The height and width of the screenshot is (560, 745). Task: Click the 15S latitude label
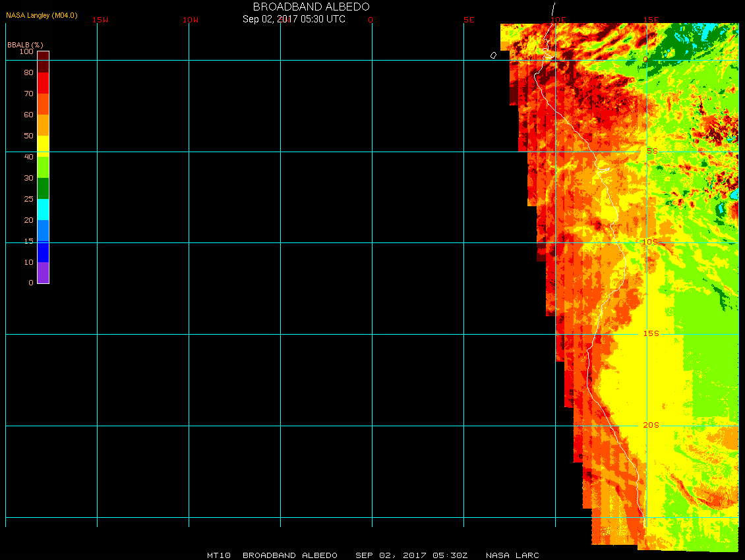point(651,333)
